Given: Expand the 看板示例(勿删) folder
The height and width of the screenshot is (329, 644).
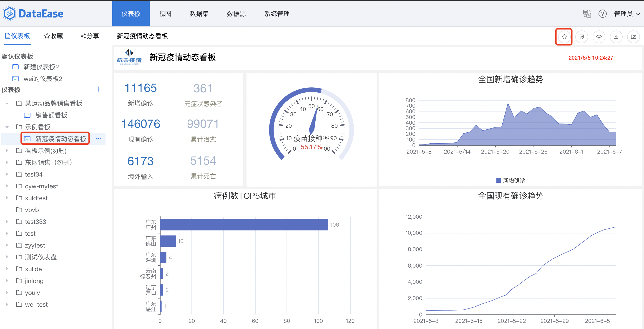Looking at the screenshot, I should pyautogui.click(x=7, y=151).
